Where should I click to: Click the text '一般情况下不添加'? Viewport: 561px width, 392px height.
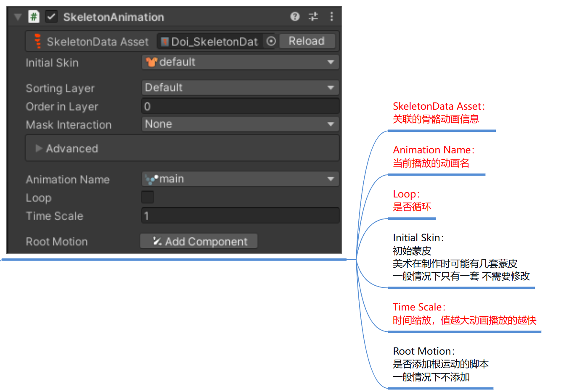click(431, 377)
